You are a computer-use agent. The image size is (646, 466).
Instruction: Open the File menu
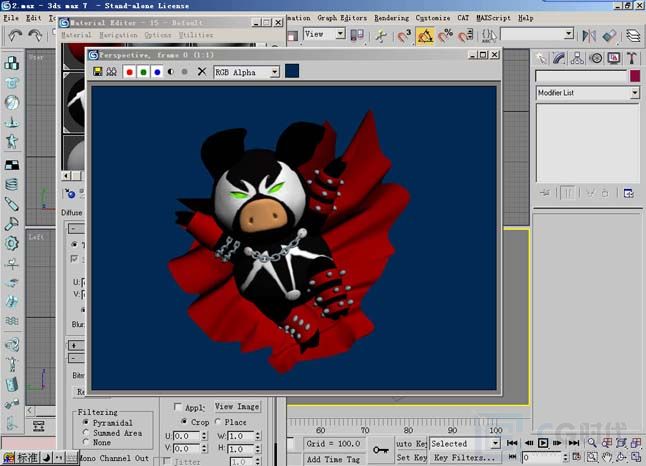[11, 18]
